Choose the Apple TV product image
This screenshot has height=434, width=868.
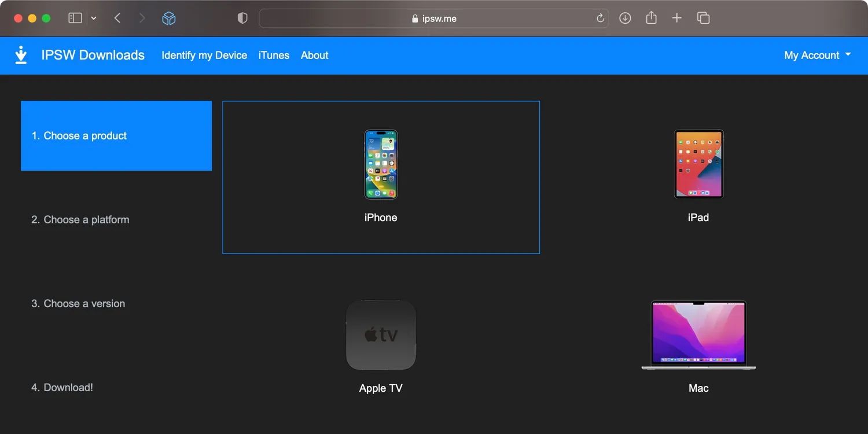[x=381, y=335]
